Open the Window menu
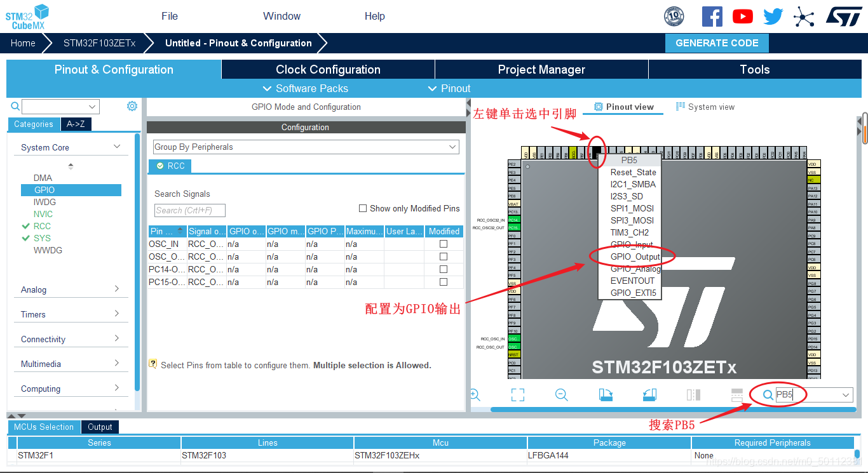Viewport: 868px width, 473px height. pos(281,16)
